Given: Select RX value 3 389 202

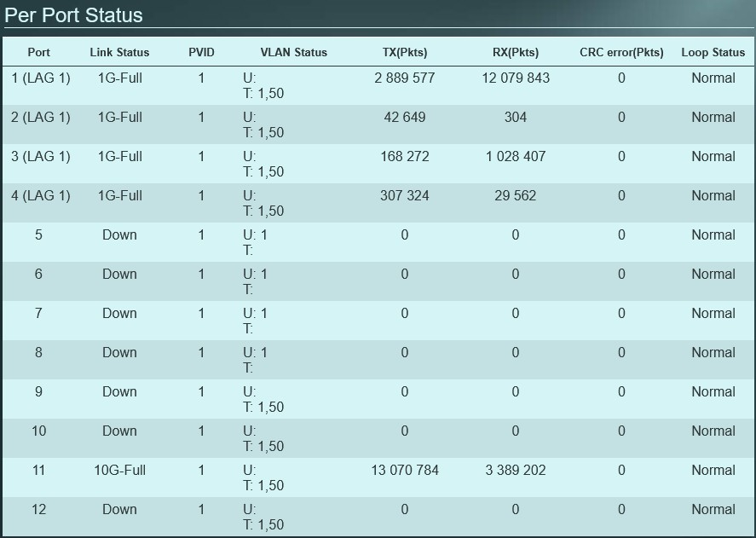Looking at the screenshot, I should 516,471.
